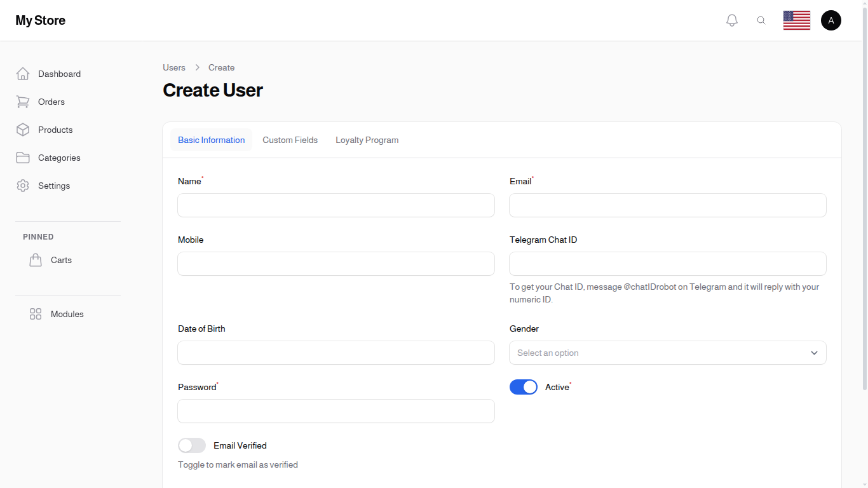Open the Gender dropdown
Image resolution: width=868 pixels, height=488 pixels.
pos(667,353)
